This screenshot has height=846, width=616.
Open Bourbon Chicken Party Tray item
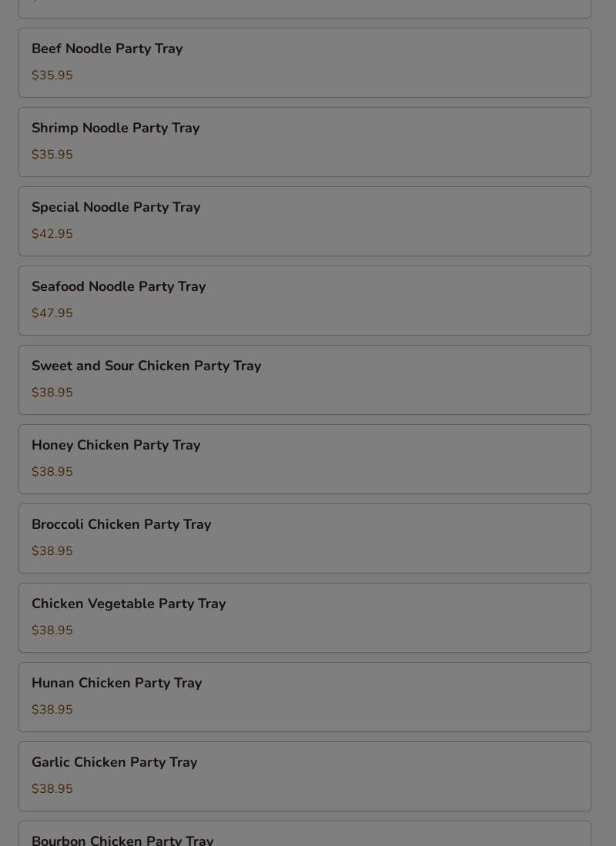pos(305,834)
